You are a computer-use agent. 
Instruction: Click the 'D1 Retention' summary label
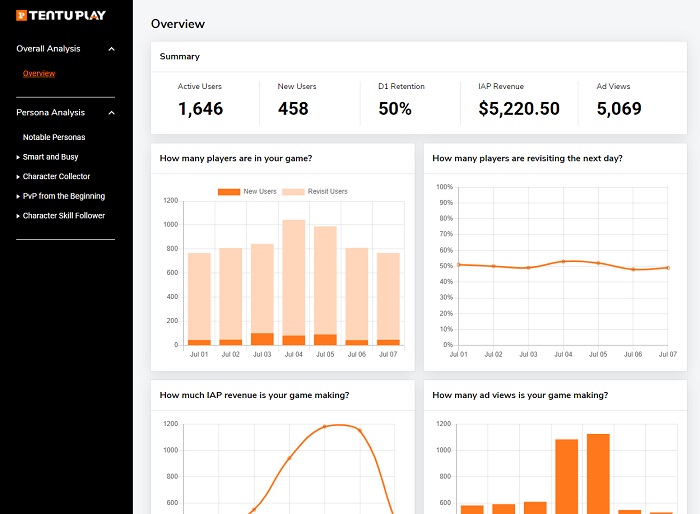(x=401, y=86)
